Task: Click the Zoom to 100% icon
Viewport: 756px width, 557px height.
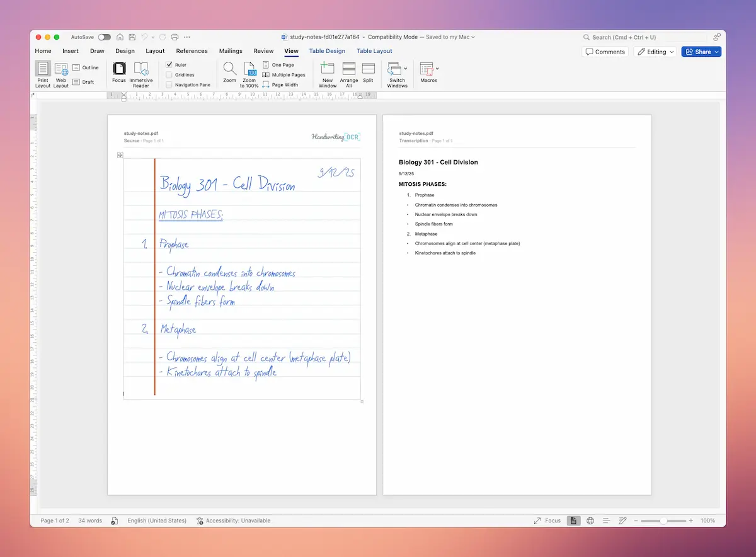Action: tap(249, 71)
